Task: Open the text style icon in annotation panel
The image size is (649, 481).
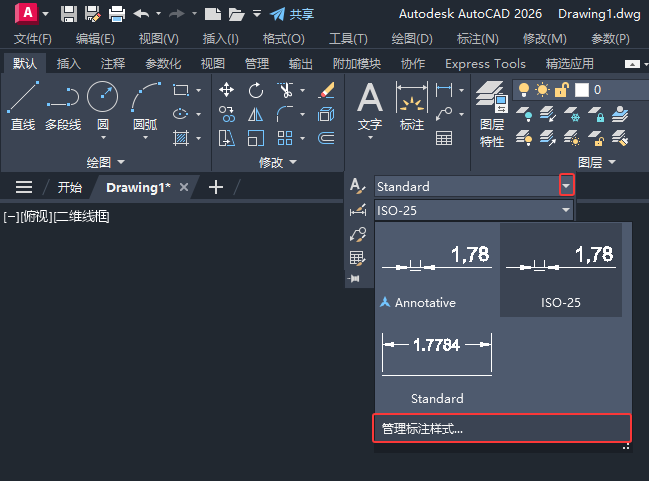Action: point(358,186)
